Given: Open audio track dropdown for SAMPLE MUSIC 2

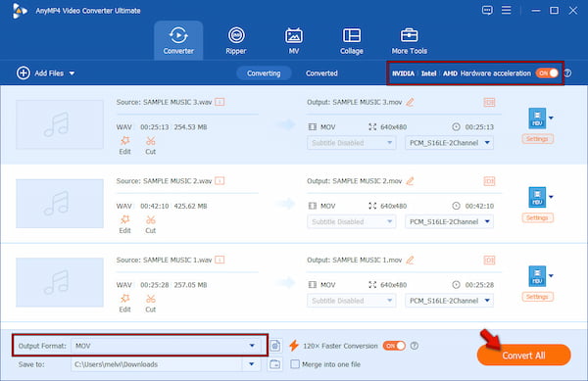Looking at the screenshot, I should pos(449,221).
